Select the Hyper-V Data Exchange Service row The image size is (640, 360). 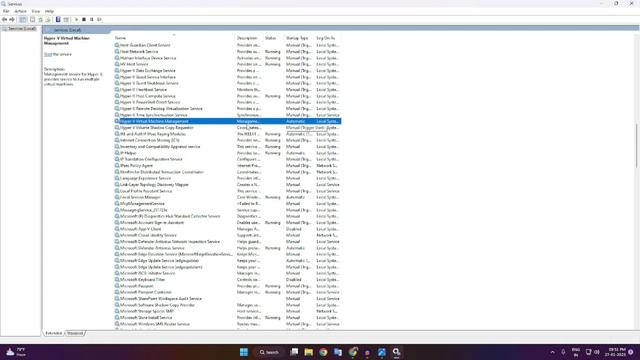click(227, 71)
